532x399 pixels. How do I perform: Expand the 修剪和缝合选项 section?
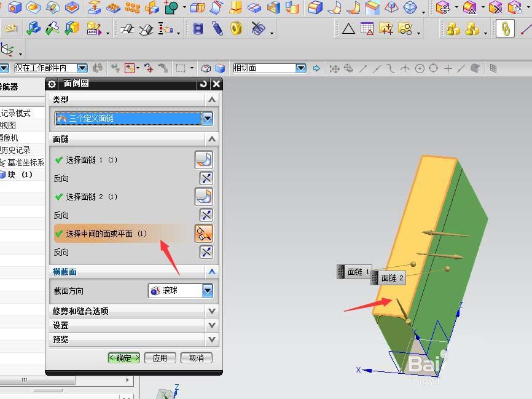pos(134,310)
